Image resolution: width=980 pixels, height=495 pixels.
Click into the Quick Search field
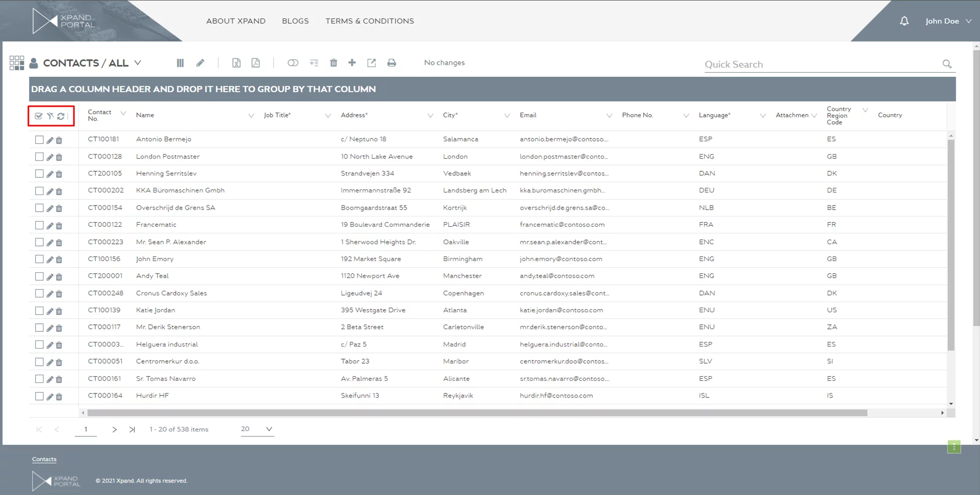click(x=820, y=65)
